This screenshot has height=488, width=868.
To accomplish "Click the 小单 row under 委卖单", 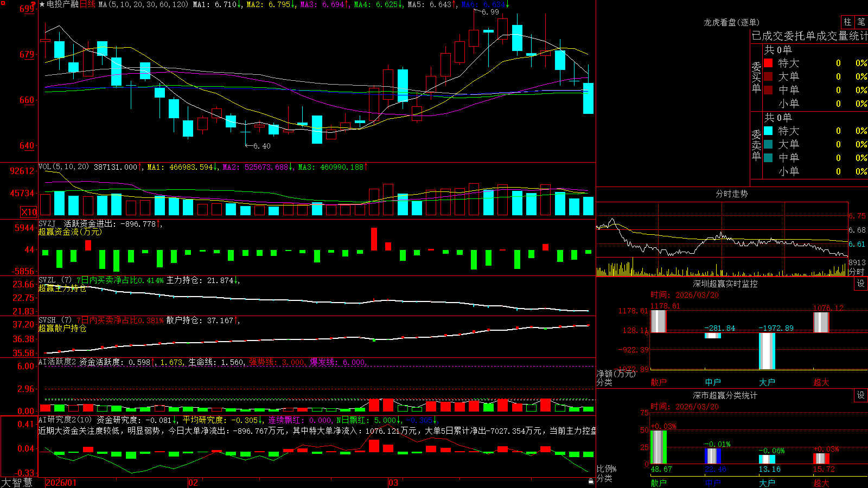I will (x=815, y=171).
